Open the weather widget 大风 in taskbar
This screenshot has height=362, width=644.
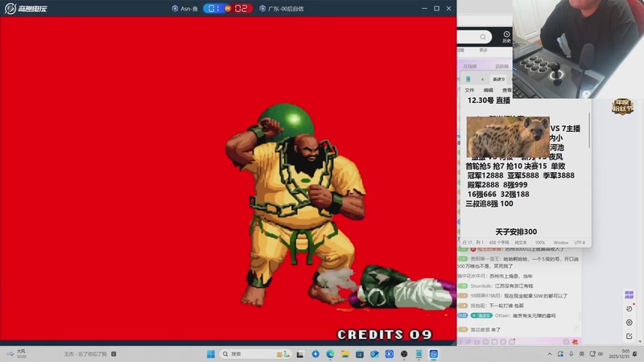(16, 354)
